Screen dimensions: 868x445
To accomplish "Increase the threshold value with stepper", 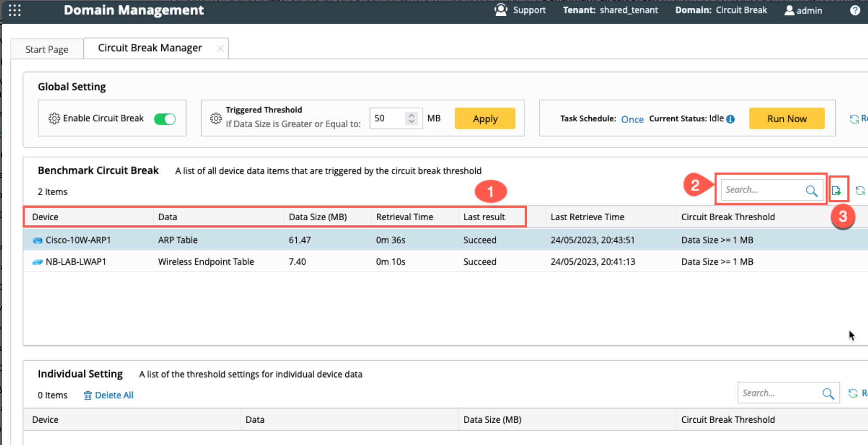I will 411,115.
